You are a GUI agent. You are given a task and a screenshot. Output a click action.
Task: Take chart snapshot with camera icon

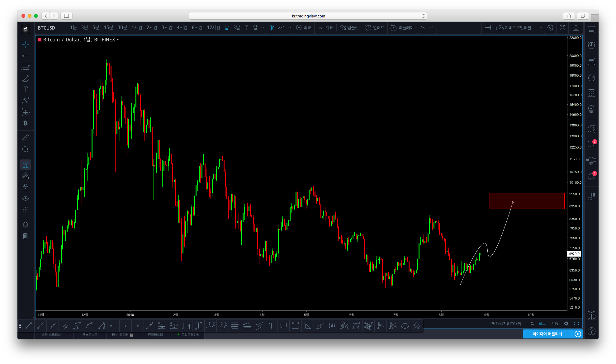pos(576,28)
